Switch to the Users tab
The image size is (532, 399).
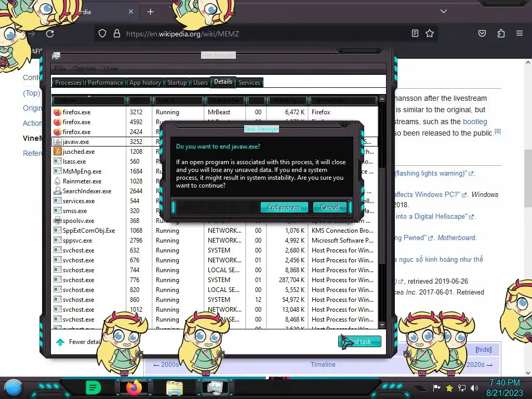point(200,83)
